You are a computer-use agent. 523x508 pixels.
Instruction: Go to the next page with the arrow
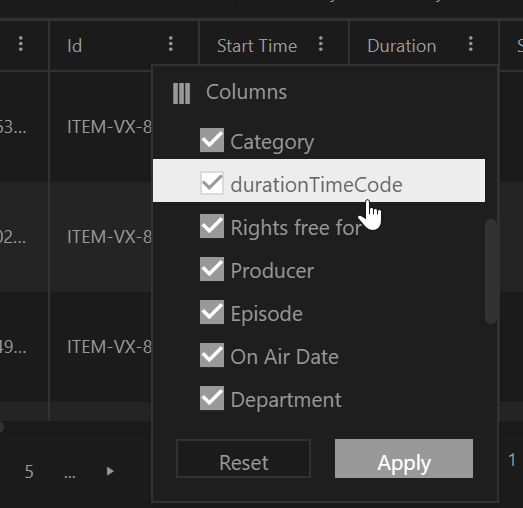tap(110, 471)
